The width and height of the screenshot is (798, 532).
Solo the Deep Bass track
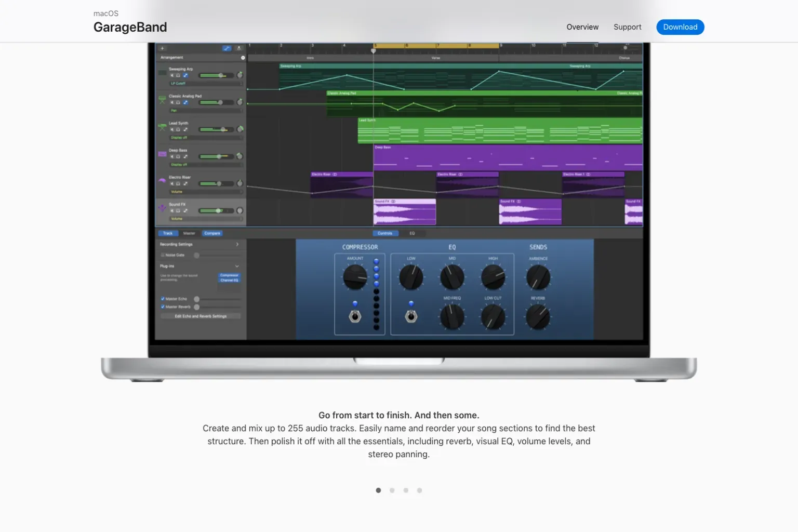point(178,156)
